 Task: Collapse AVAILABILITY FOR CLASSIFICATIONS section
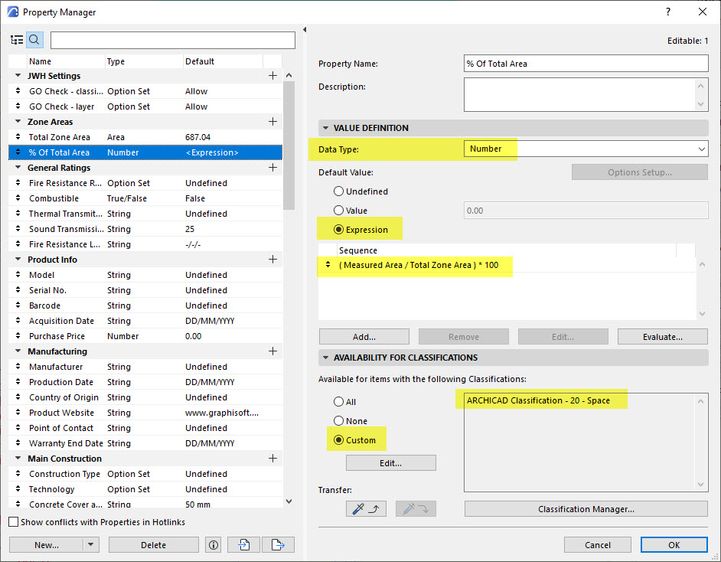tap(326, 357)
